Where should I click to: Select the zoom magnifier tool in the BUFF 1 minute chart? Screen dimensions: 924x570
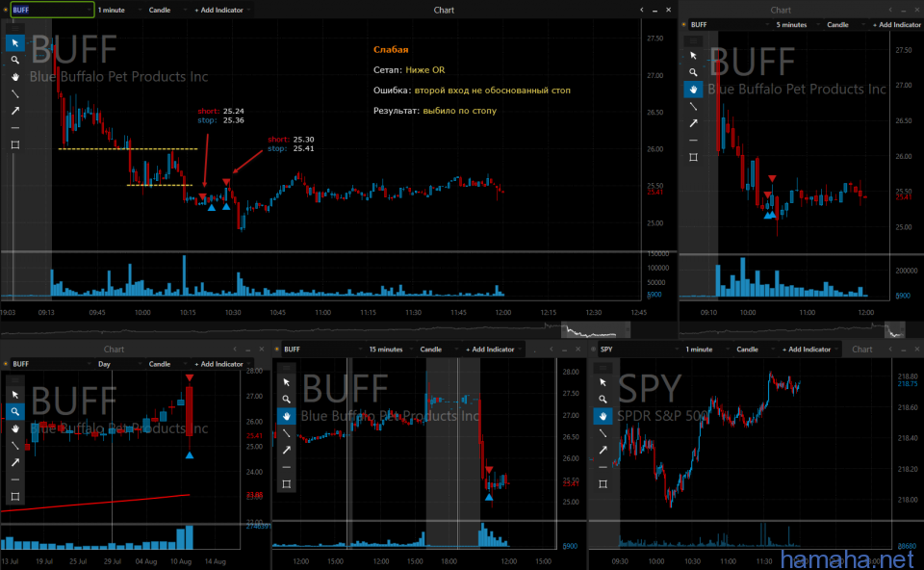click(14, 60)
